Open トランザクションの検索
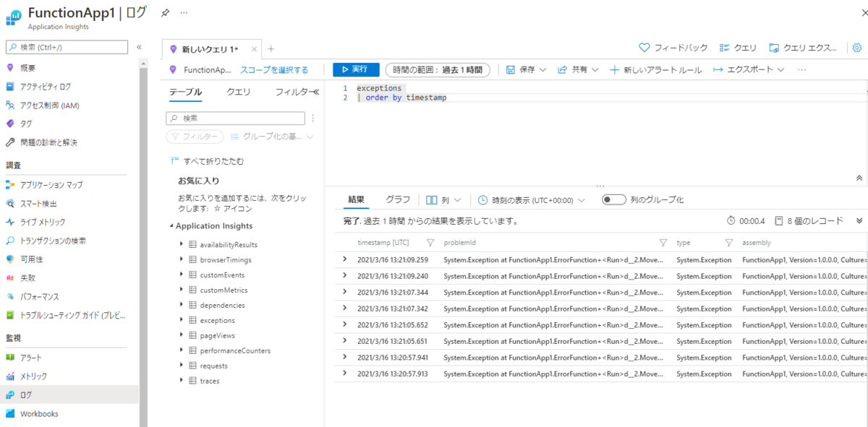Screen dimensions: 868x427 53,241
